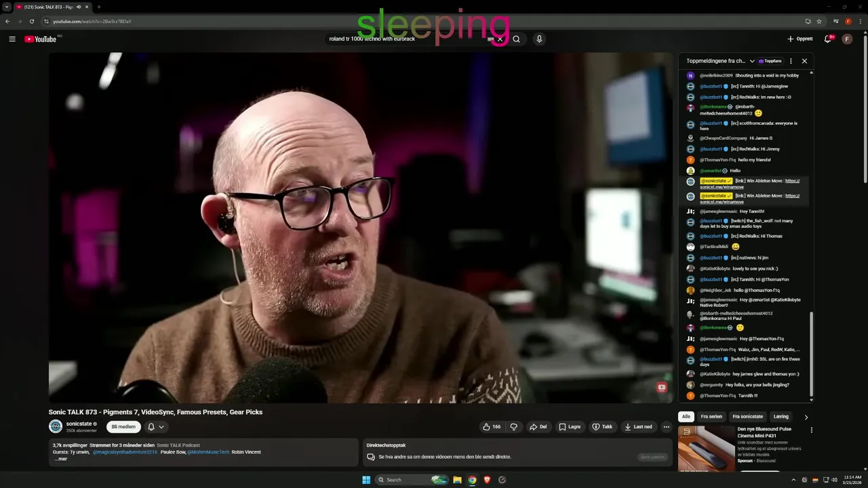Click the Takk thanks button

(602, 427)
